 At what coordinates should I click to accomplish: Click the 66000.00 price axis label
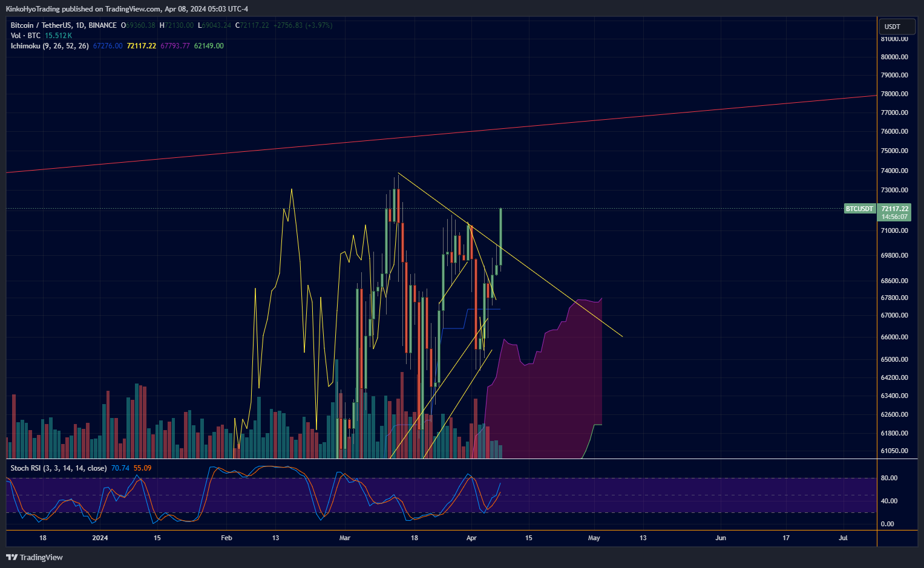[894, 337]
